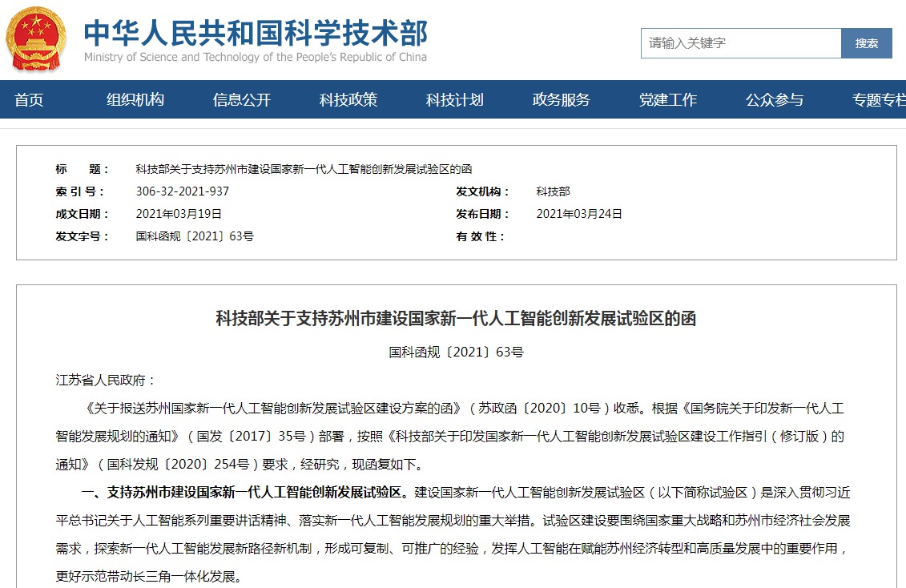Viewport: 906px width, 588px height.
Task: Click the 发文机构 value 科技部
Action: (553, 191)
